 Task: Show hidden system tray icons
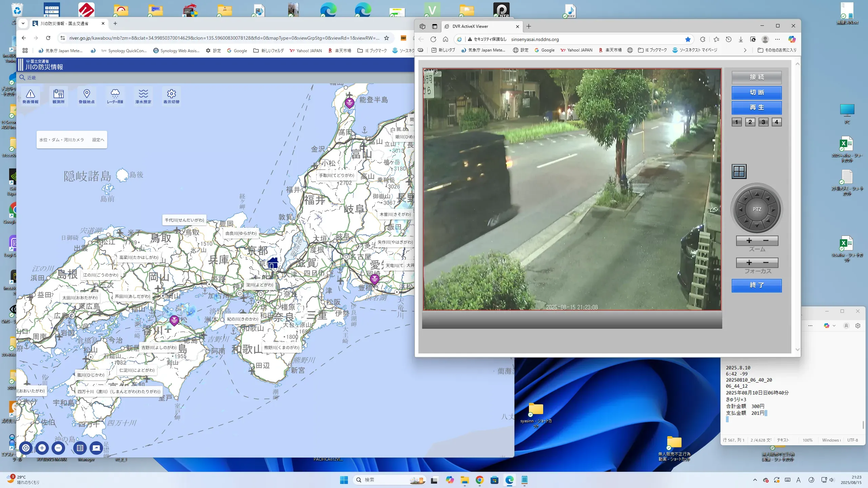coord(755,480)
